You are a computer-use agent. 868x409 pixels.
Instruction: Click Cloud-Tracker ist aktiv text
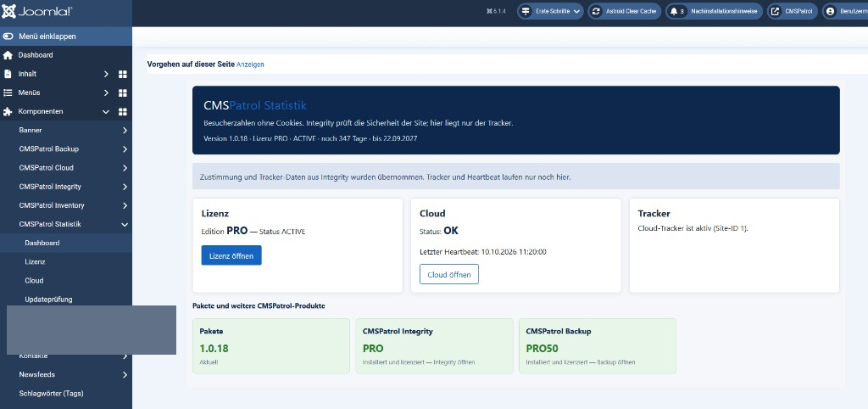tap(693, 228)
